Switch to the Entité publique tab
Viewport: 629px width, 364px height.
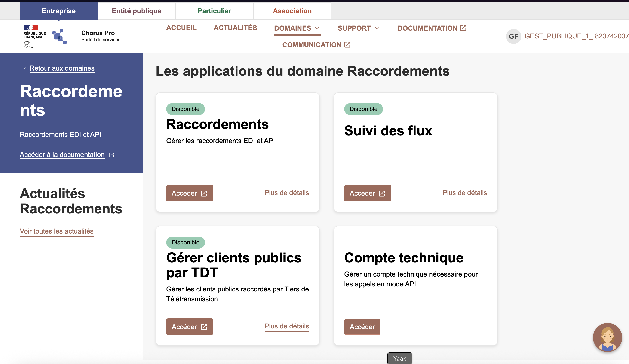(x=136, y=11)
